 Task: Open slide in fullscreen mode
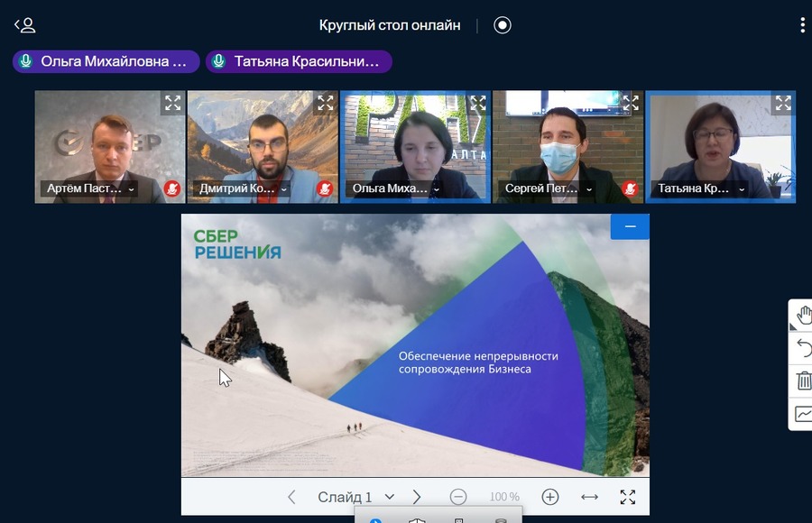tap(628, 497)
